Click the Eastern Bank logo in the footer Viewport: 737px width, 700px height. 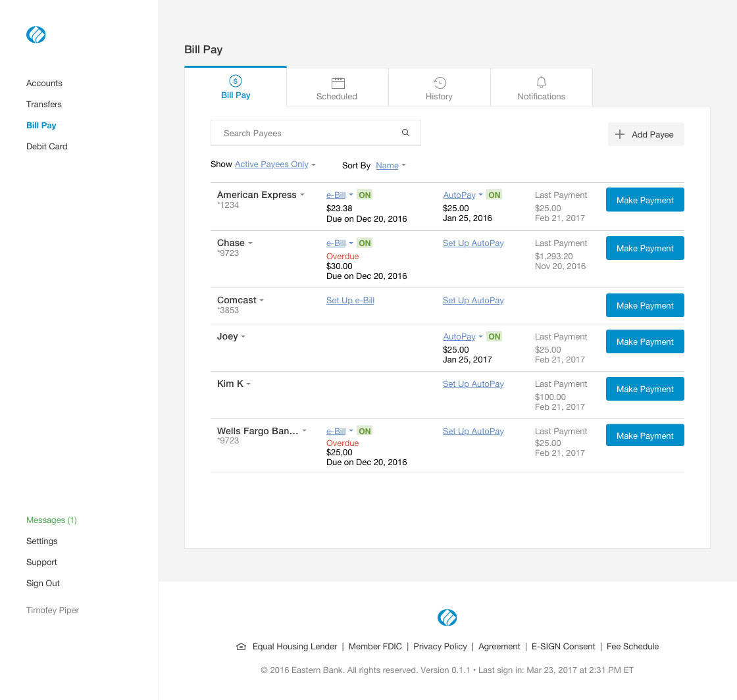[x=447, y=617]
